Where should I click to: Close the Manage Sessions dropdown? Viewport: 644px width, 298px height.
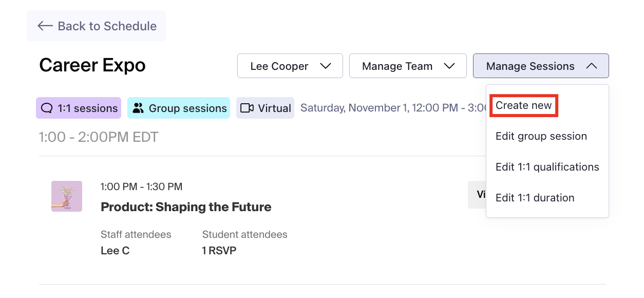tap(540, 66)
